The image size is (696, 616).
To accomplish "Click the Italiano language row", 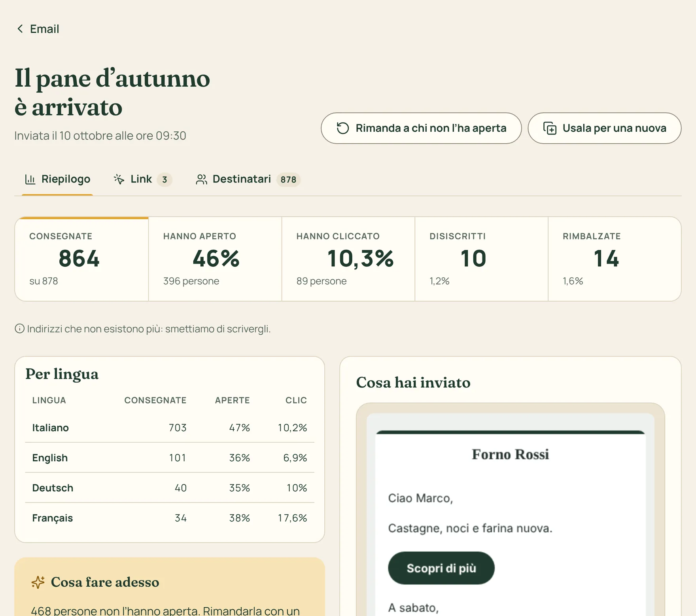I will pyautogui.click(x=170, y=428).
